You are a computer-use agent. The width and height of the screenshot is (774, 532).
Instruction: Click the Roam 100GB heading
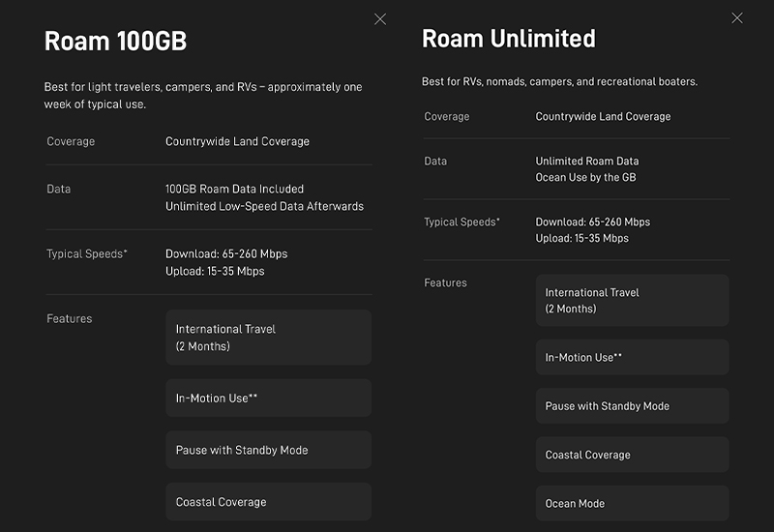(115, 41)
